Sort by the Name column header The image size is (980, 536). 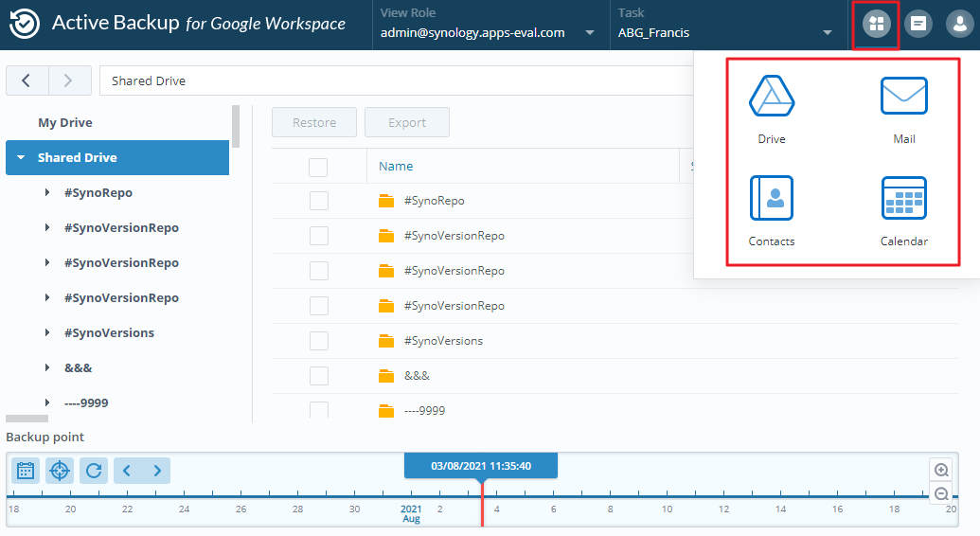pyautogui.click(x=396, y=167)
